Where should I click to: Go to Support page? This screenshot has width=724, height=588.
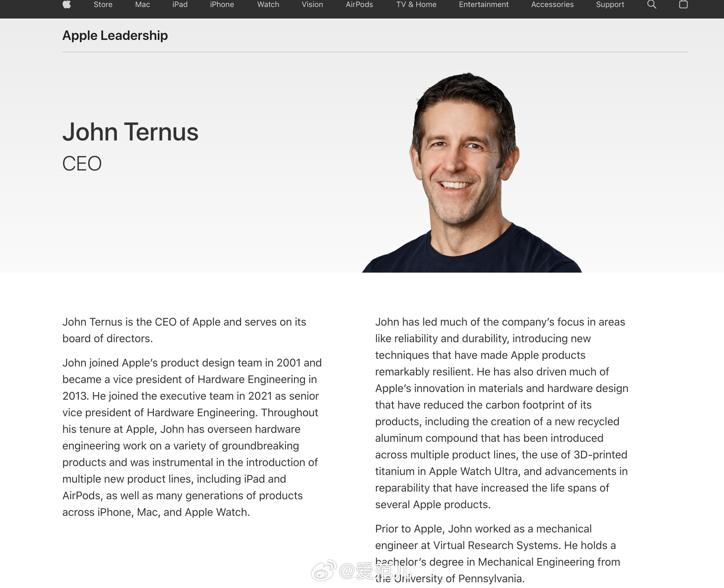[610, 4]
